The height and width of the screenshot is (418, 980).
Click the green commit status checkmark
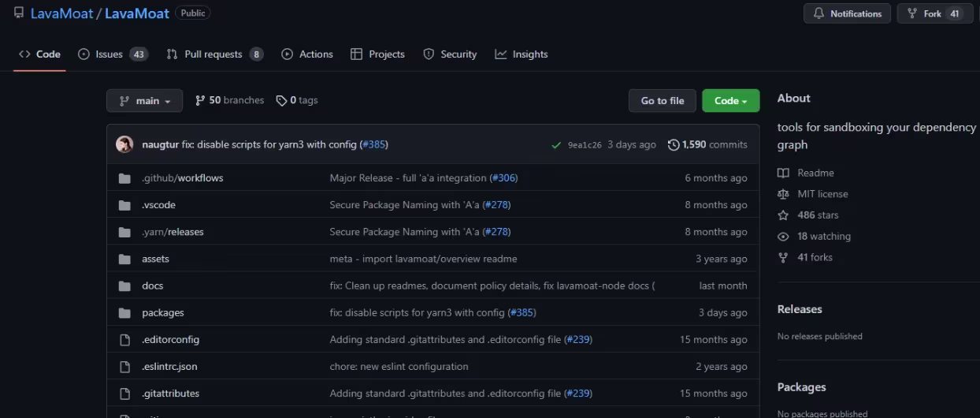(x=557, y=145)
